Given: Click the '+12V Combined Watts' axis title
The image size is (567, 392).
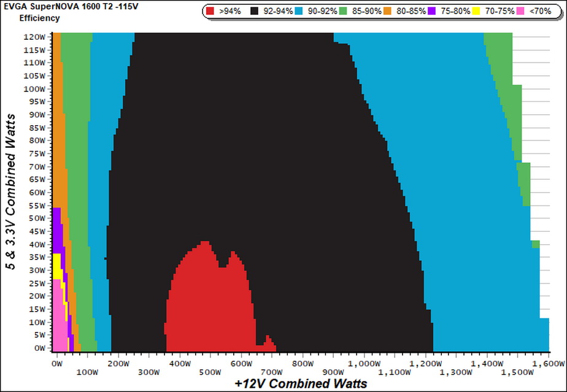Looking at the screenshot, I should [301, 383].
